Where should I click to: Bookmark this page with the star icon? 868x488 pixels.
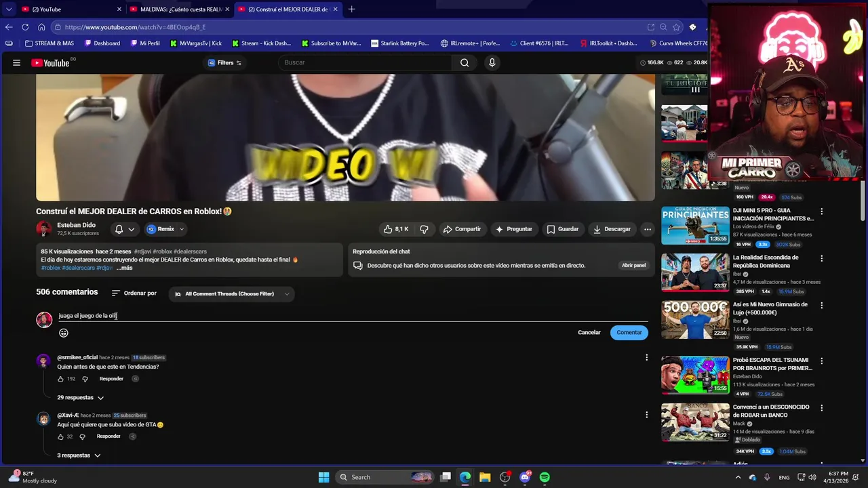[x=676, y=27]
